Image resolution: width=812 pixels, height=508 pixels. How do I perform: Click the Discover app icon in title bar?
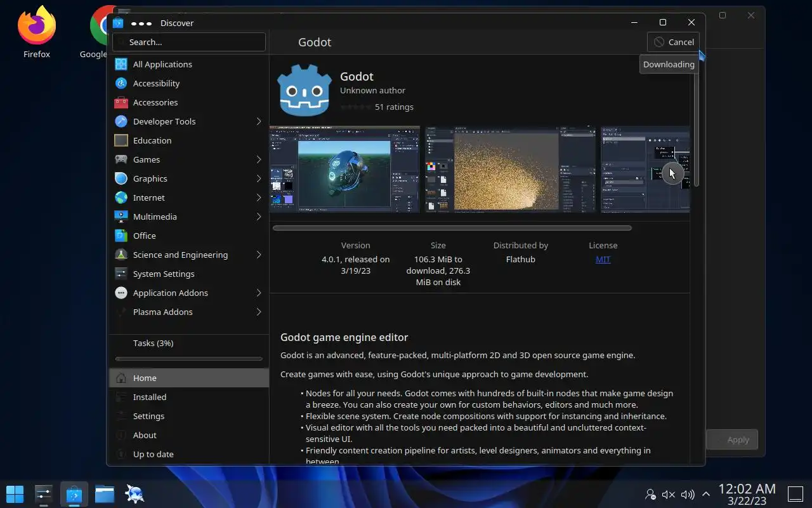coord(118,23)
